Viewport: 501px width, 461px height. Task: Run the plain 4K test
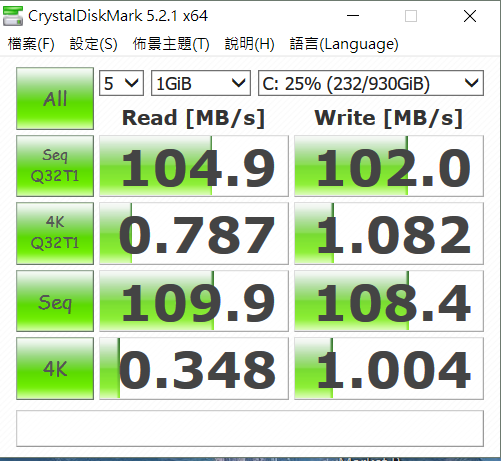click(55, 368)
